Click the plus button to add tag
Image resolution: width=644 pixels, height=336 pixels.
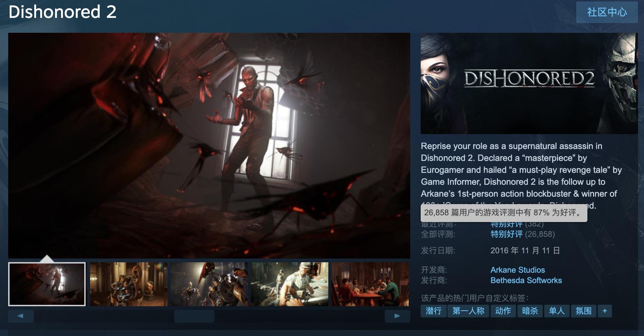click(605, 311)
